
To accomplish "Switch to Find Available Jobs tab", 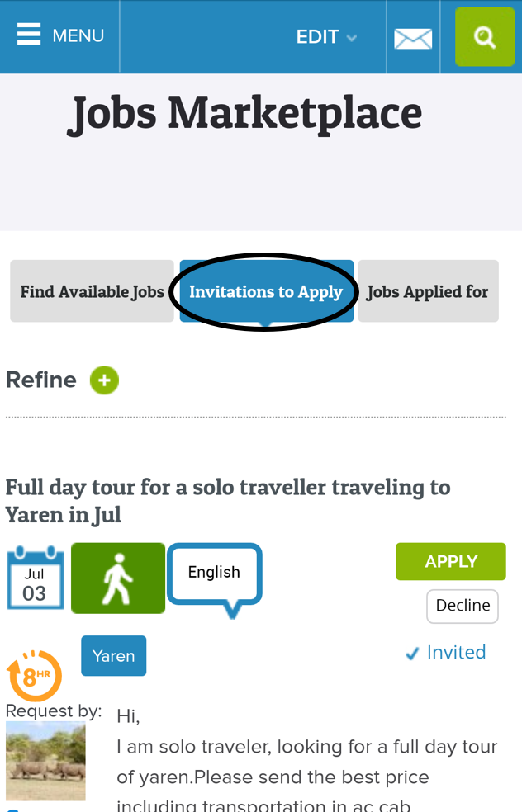I will pos(93,291).
